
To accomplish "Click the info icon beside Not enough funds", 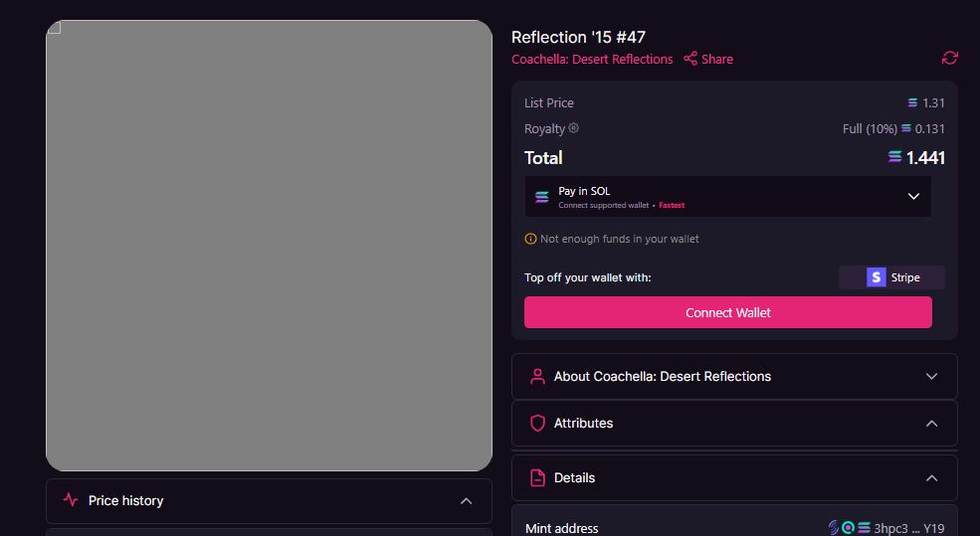I will point(530,239).
